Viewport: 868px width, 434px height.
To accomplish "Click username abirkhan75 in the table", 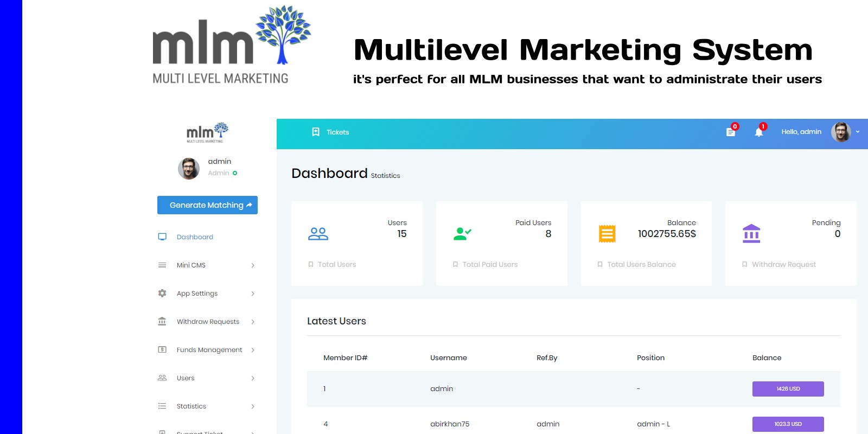I will pyautogui.click(x=450, y=424).
